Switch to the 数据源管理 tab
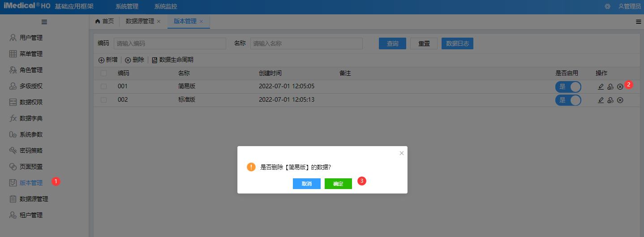 [x=140, y=22]
